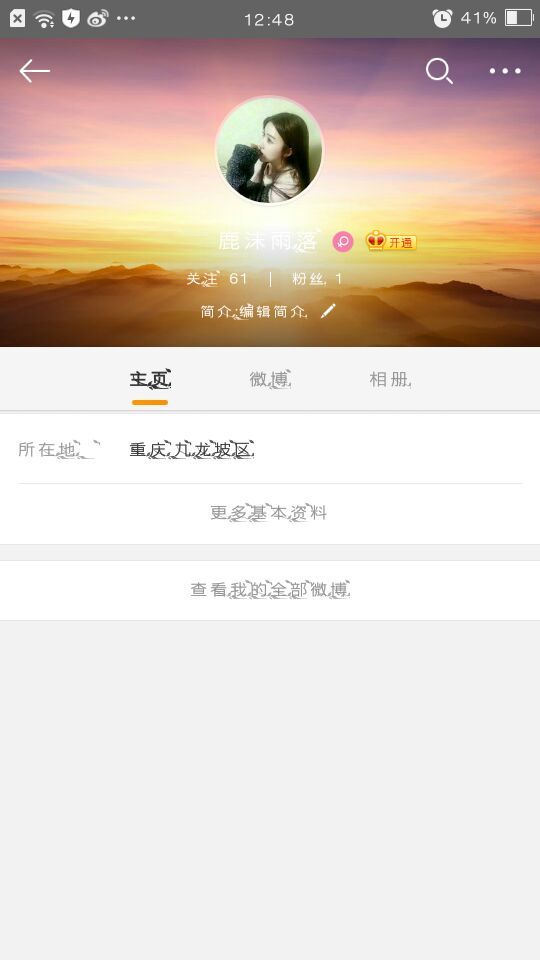Viewport: 540px width, 960px height.
Task: Tap 查看我的全部微博 button
Action: (269, 590)
